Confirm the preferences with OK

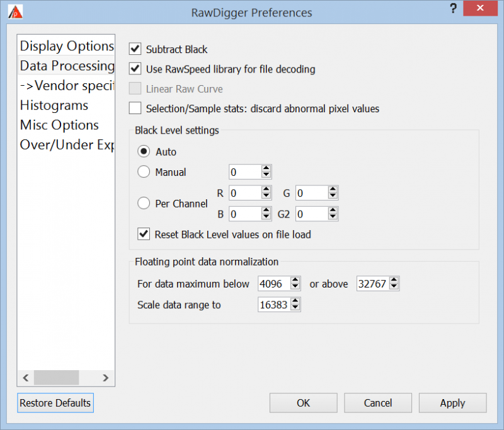[304, 403]
